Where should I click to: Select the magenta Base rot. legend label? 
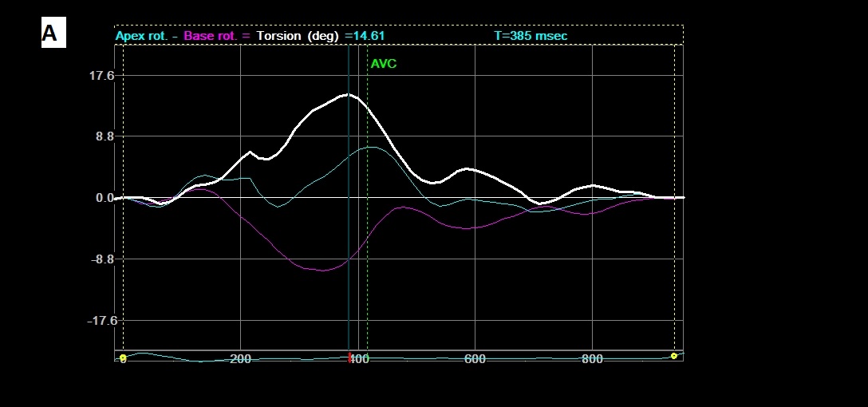[211, 36]
